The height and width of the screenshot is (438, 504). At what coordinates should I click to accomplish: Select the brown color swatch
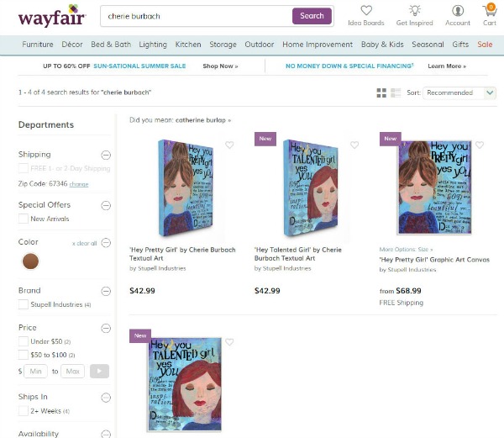[30, 261]
